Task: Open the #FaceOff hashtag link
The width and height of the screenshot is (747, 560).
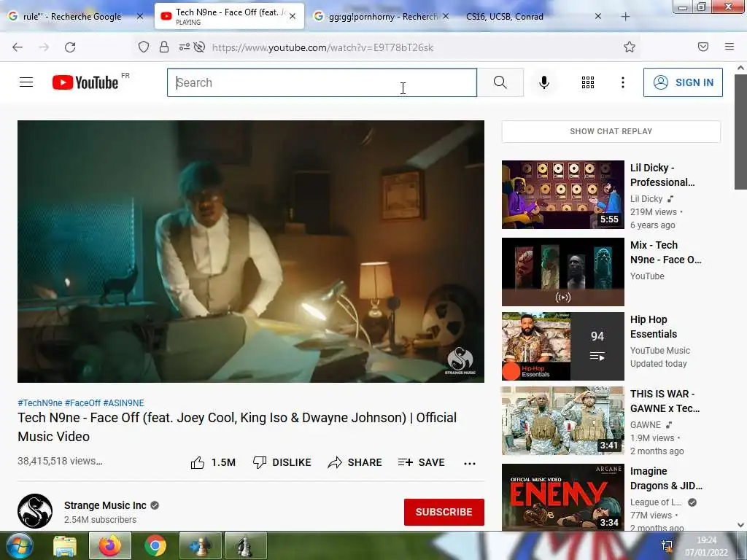Action: tap(82, 402)
